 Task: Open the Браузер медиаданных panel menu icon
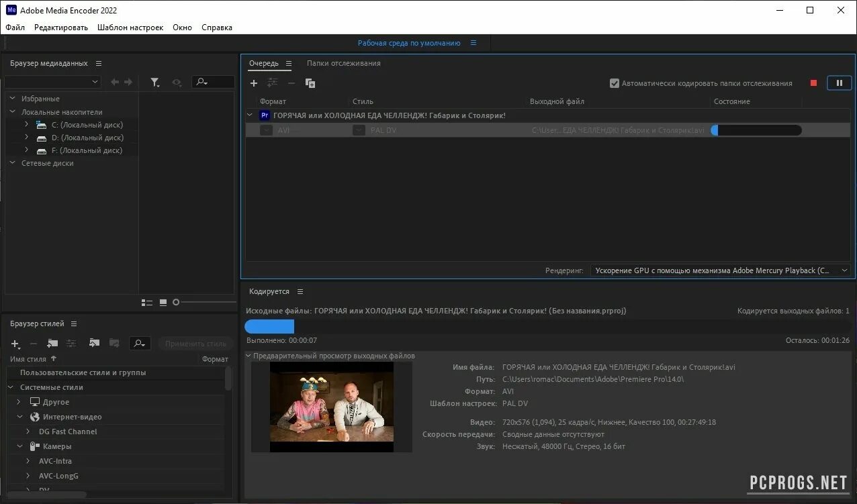tap(99, 64)
